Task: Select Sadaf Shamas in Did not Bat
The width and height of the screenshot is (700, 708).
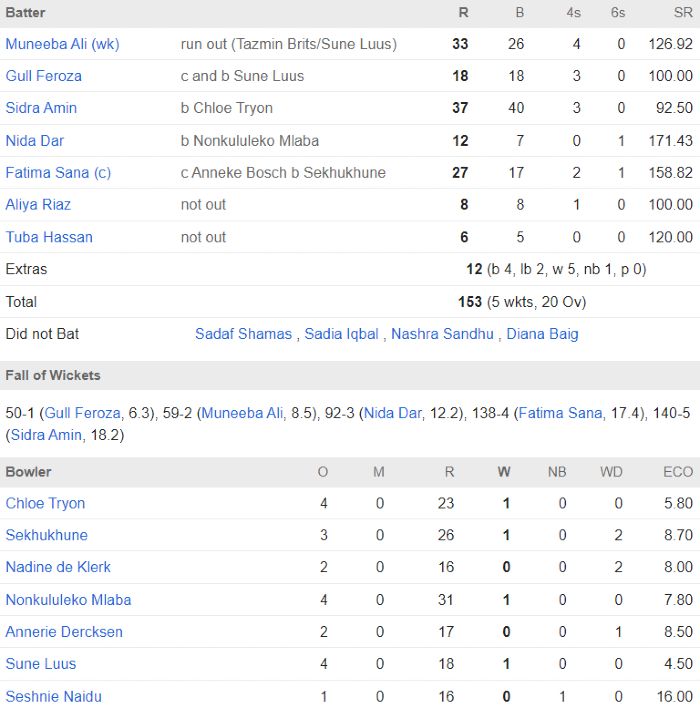Action: pos(243,334)
